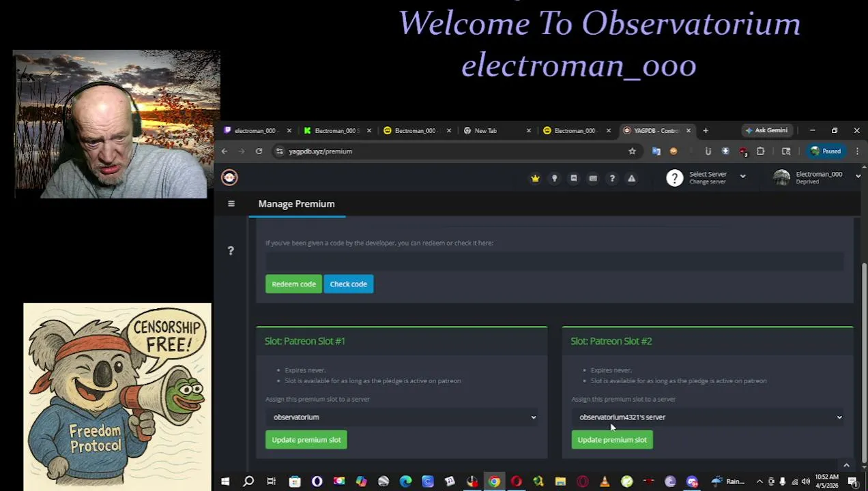Open Google Chrome from the taskbar
Image resolution: width=868 pixels, height=491 pixels.
pos(494,481)
